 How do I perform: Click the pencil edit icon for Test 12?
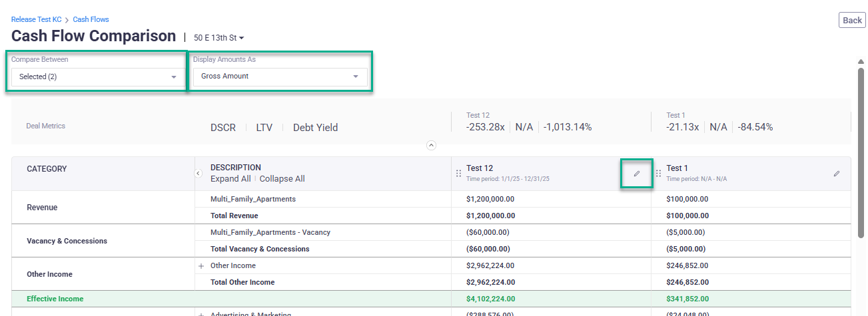click(636, 174)
